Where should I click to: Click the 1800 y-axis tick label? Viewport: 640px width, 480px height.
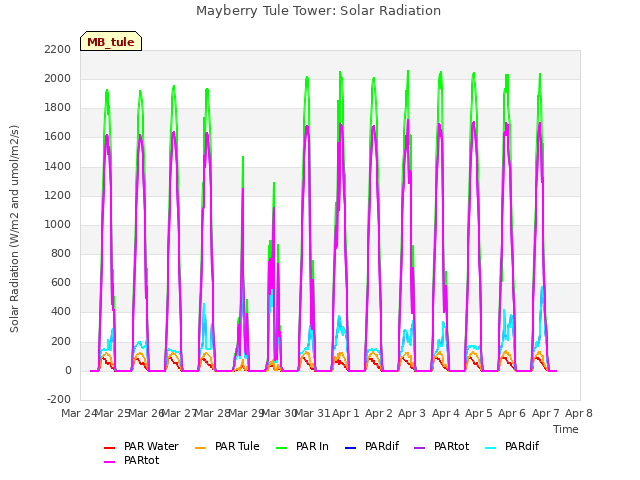click(58, 108)
